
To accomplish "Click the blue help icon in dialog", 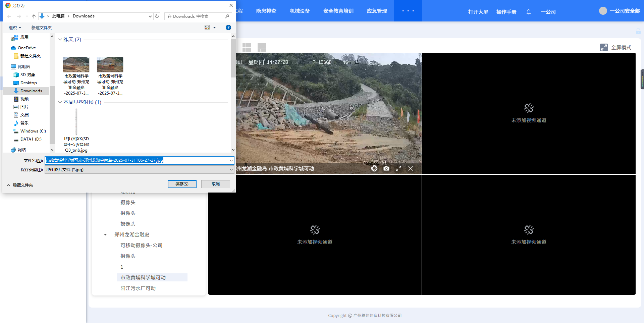I will pos(228,28).
